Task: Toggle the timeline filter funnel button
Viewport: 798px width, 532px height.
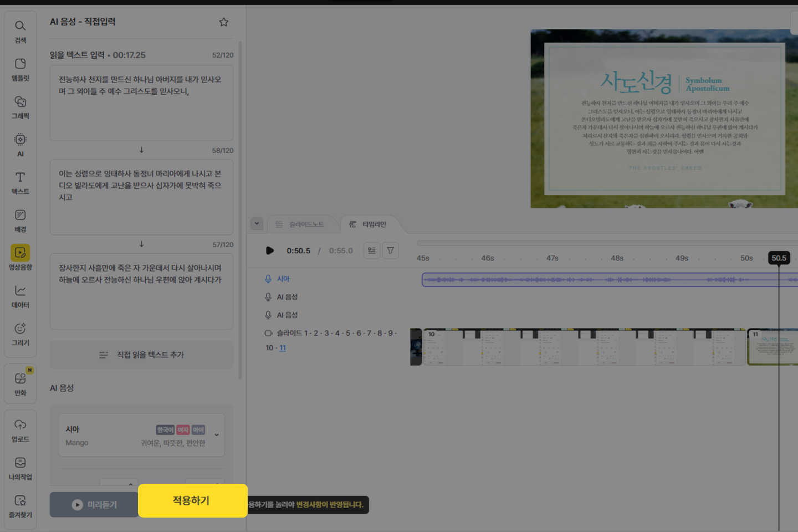Action: 390,250
